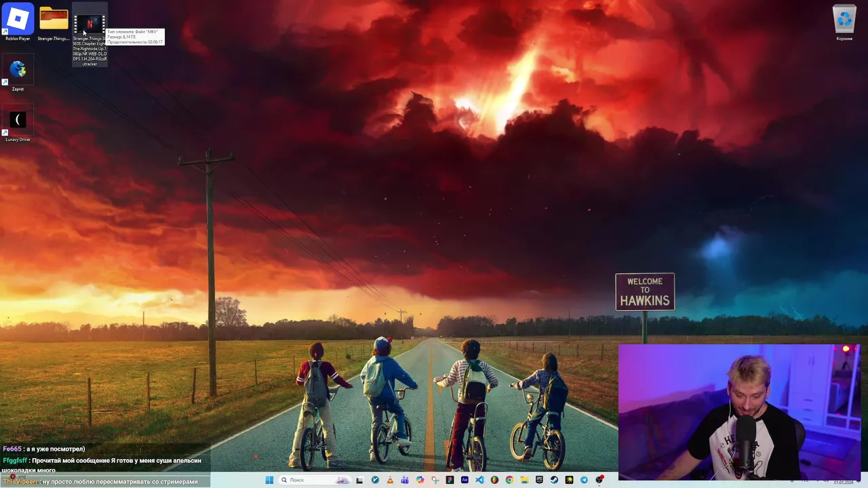Click the "Корзина" label under Recycle Bin
868x488 pixels.
(844, 39)
